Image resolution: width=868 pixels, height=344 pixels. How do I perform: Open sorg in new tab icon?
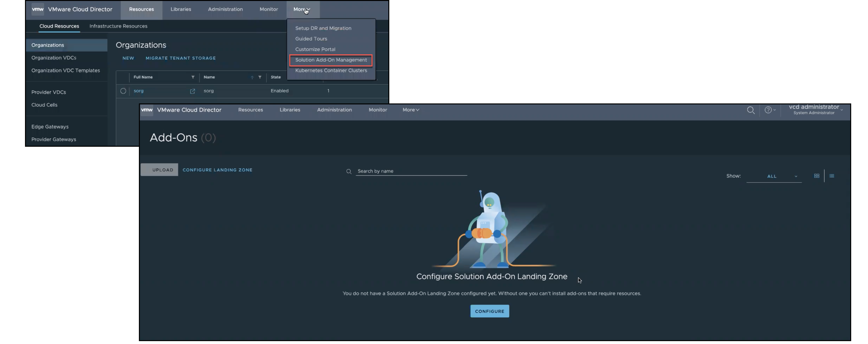point(192,91)
